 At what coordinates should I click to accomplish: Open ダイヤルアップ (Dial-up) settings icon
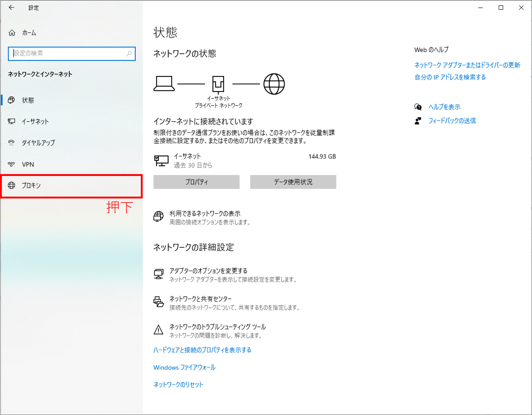click(11, 143)
